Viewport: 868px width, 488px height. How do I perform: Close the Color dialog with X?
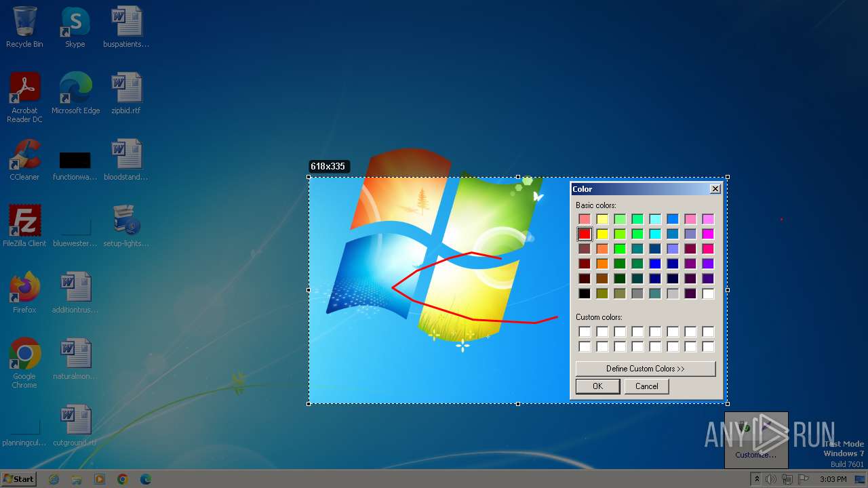pos(715,189)
